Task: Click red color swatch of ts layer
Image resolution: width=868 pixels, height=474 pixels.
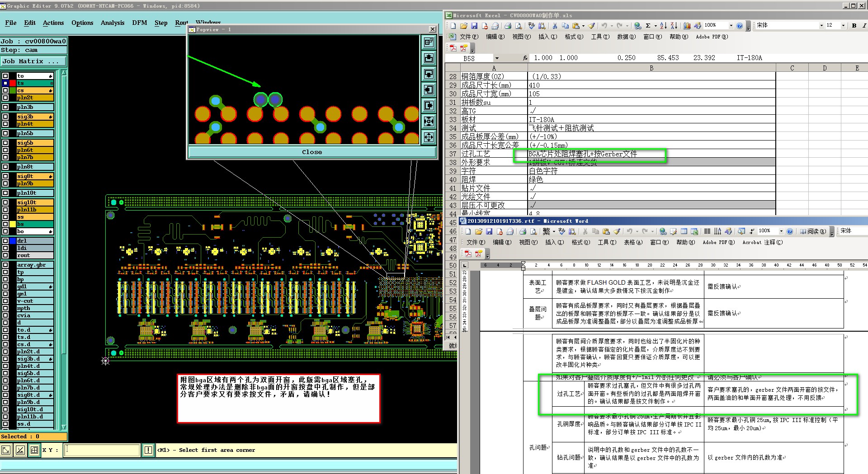Action: [x=12, y=83]
